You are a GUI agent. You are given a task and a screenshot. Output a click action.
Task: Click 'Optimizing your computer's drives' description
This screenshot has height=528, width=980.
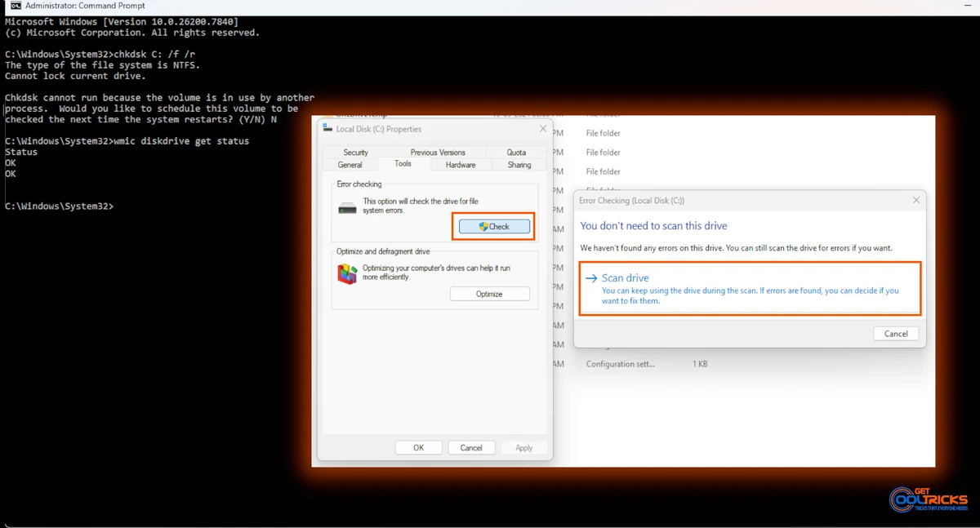(x=437, y=273)
